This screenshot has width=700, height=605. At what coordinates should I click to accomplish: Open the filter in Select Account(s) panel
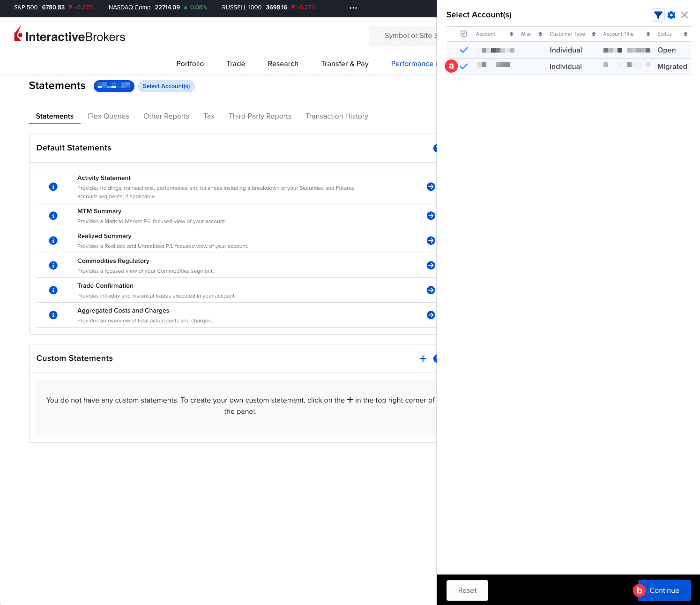click(x=658, y=15)
